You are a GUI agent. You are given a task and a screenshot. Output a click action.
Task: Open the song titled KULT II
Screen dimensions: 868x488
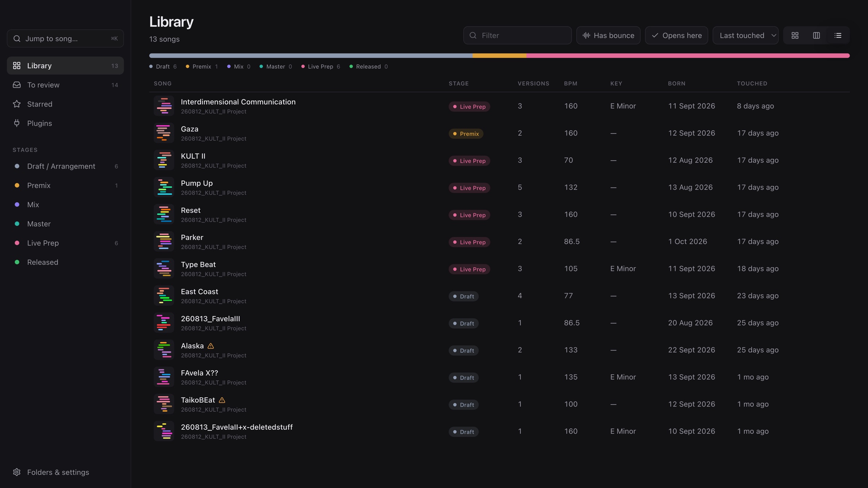(x=193, y=156)
